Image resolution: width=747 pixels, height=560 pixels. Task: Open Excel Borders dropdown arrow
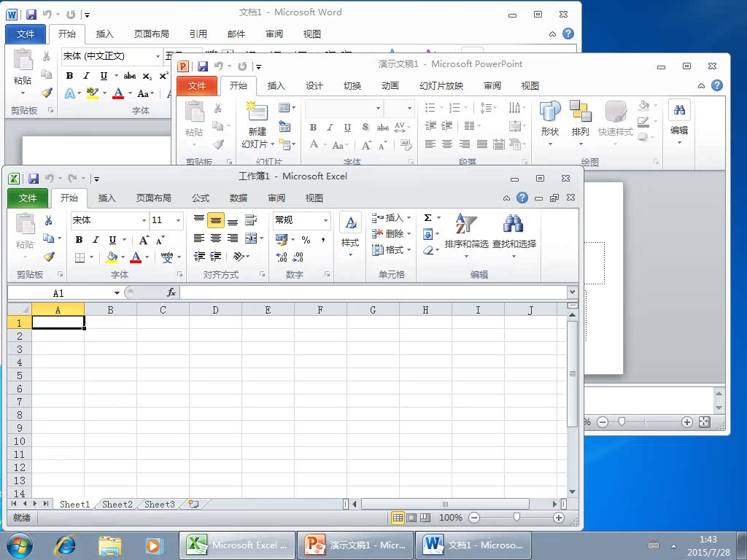point(91,257)
